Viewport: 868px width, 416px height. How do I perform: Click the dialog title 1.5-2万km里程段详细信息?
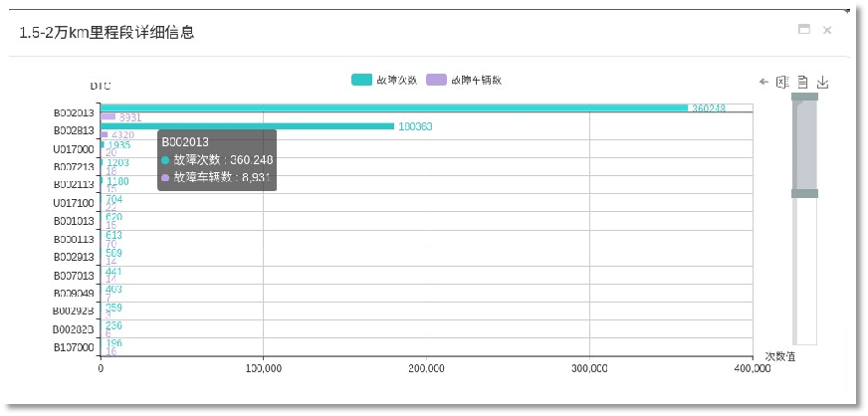(107, 32)
